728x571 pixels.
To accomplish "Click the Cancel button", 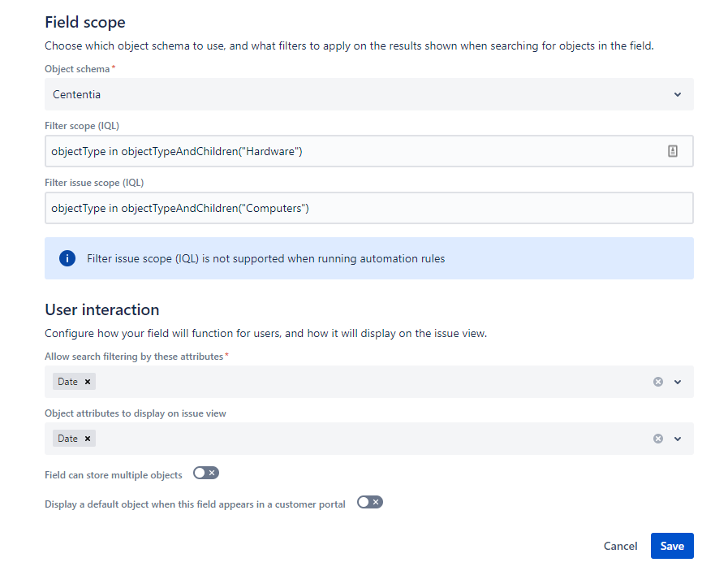I will click(x=620, y=546).
